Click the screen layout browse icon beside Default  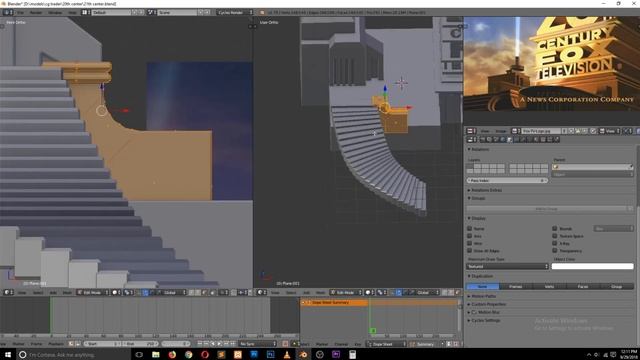87,12
